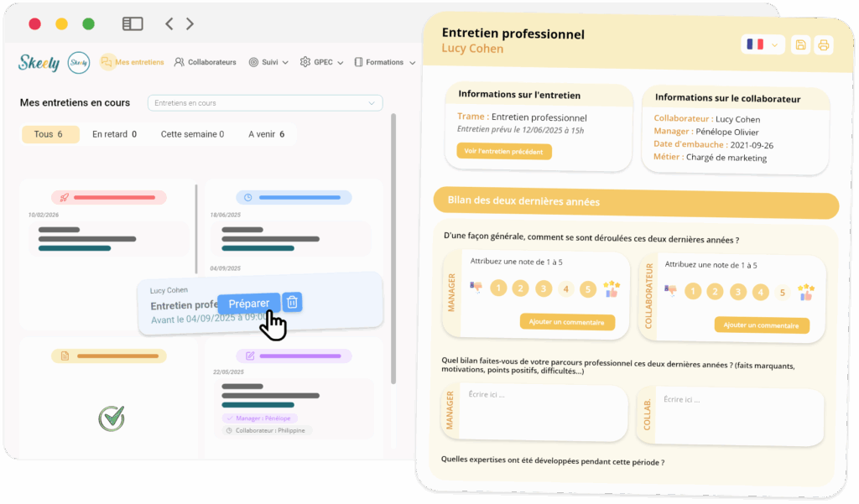859x504 pixels.
Task: Click 'Voir l'entretien précédent' button
Action: point(504,152)
